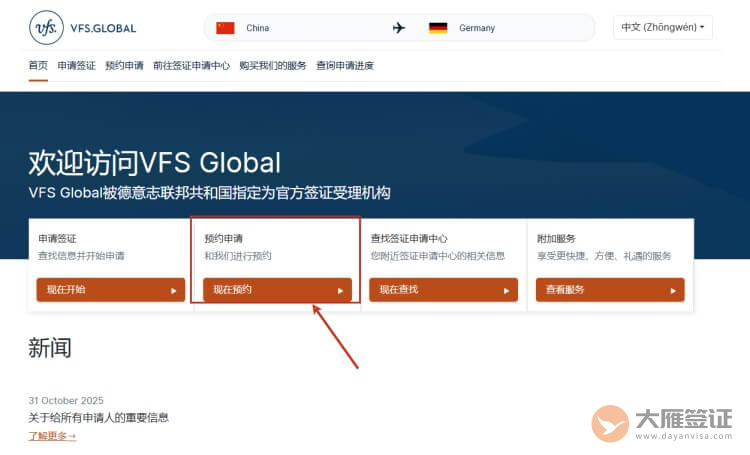
Task: Click the Germany flag icon
Action: (438, 28)
